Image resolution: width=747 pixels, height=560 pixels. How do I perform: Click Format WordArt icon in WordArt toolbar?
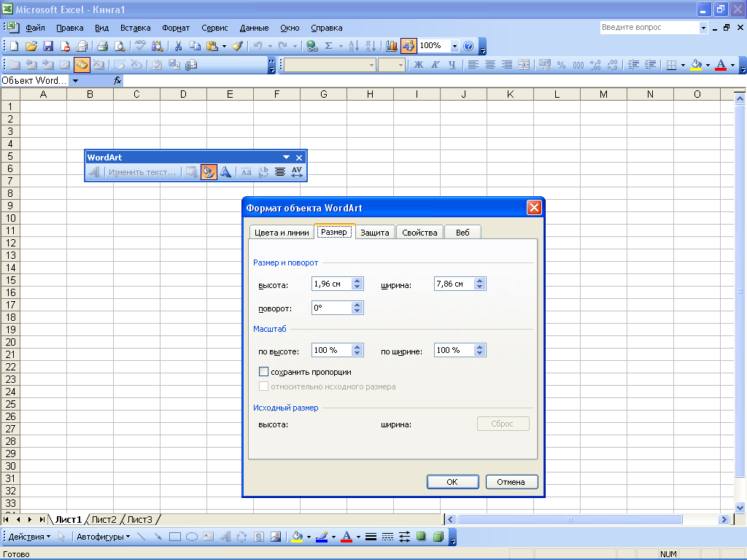point(209,172)
